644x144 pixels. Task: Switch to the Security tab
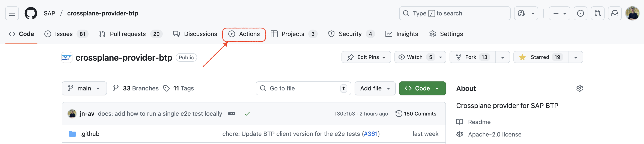[x=350, y=34]
